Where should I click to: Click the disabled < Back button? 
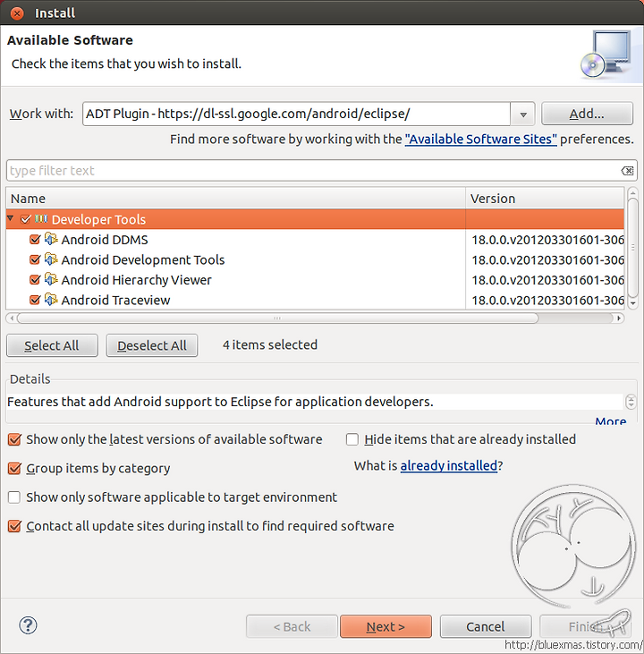click(292, 626)
